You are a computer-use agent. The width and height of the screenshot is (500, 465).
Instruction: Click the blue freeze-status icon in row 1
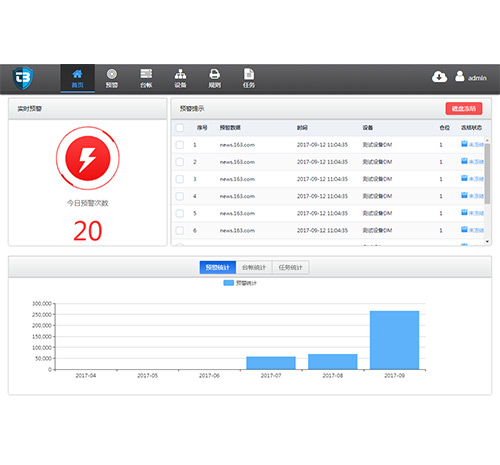464,144
